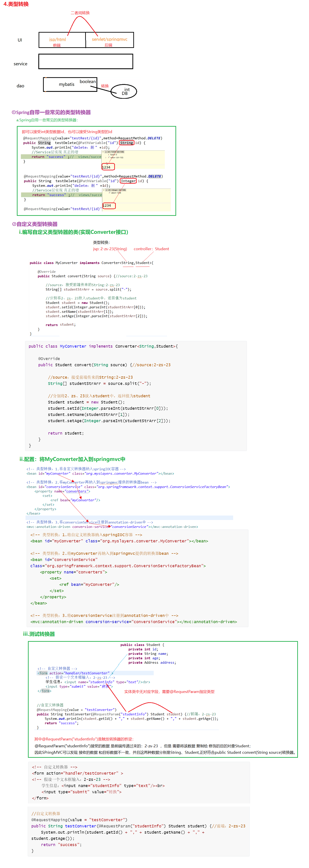Click the DB ellipse in the diagram
Image resolution: width=309 pixels, height=868 pixels.
(x=124, y=91)
